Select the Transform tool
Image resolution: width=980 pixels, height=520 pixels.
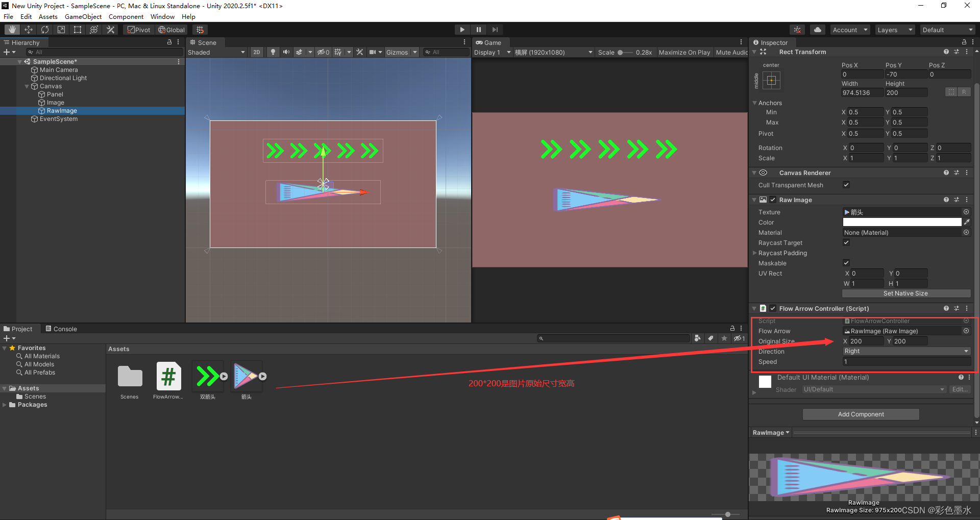(94, 30)
